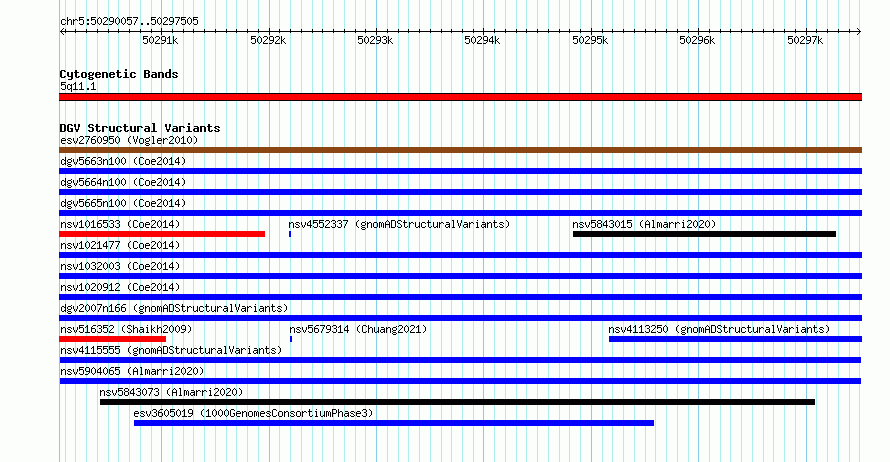Click the red 5q11.1 cytogenetic band bar
The width and height of the screenshot is (890, 462).
pos(460,97)
